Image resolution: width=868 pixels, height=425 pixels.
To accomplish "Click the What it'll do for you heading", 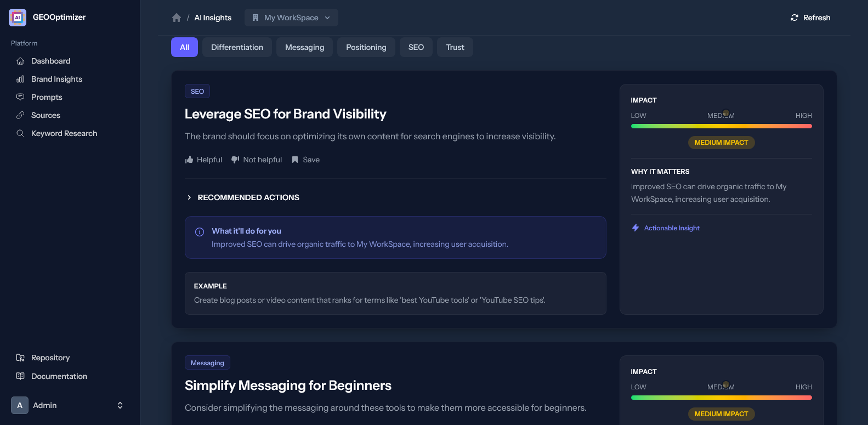I will (x=246, y=231).
